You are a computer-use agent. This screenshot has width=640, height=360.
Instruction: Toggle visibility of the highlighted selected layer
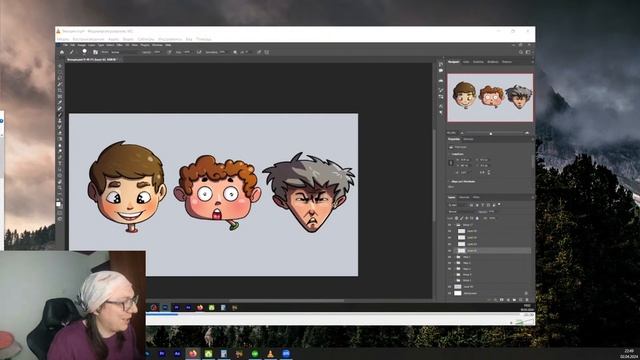tap(449, 251)
